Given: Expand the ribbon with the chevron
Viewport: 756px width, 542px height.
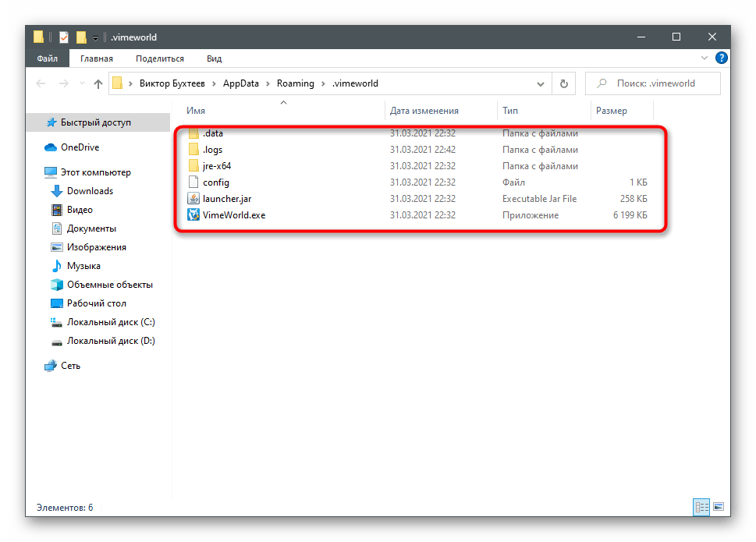Looking at the screenshot, I should coord(704,58).
